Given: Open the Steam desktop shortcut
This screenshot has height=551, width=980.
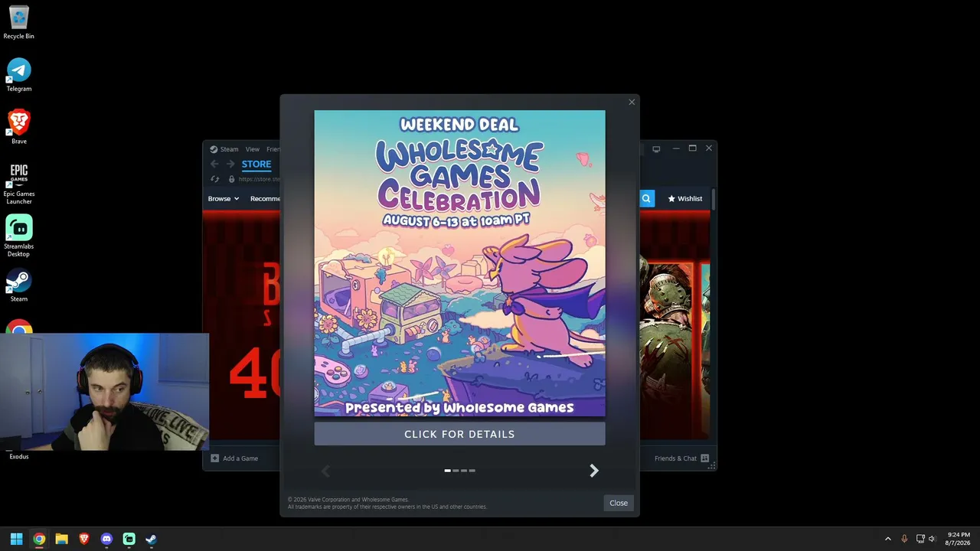Looking at the screenshot, I should tap(19, 285).
